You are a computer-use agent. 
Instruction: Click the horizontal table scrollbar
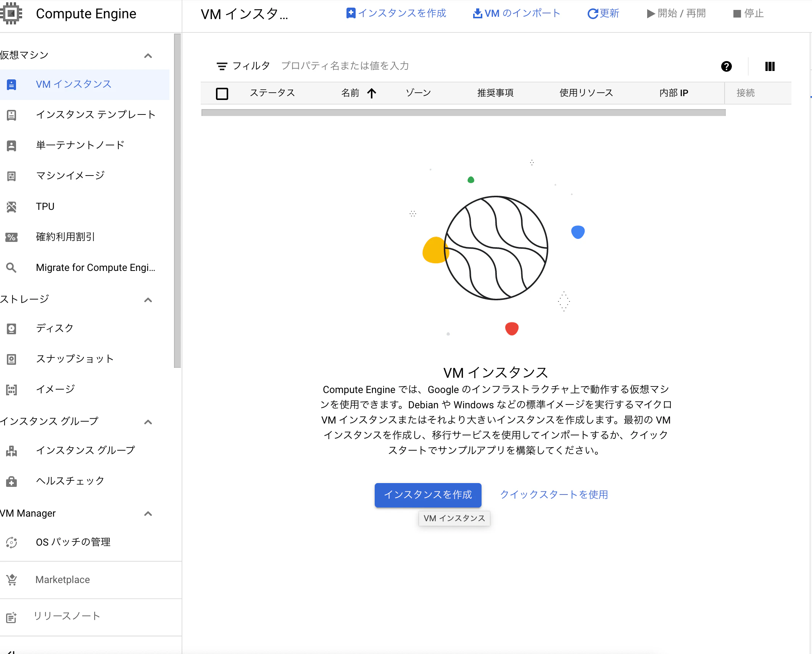coord(463,113)
